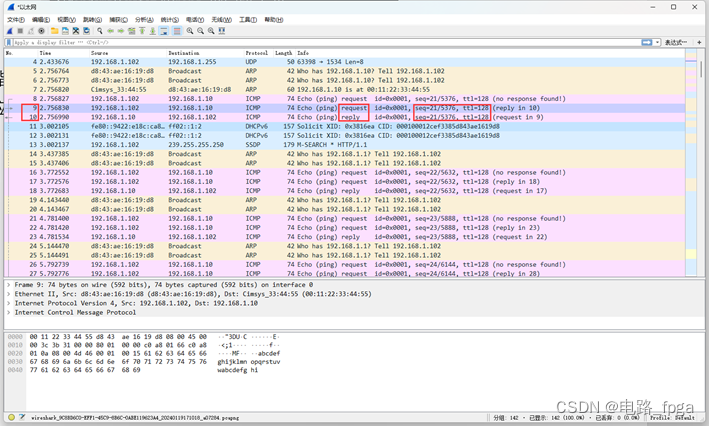The image size is (709, 426).
Task: Jump to the first packet
Action: coord(142,31)
